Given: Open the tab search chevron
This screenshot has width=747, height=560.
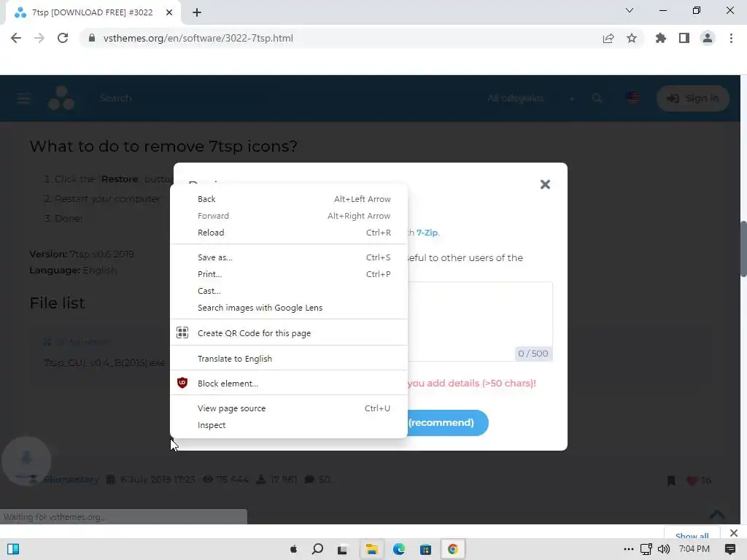Looking at the screenshot, I should pyautogui.click(x=630, y=10).
